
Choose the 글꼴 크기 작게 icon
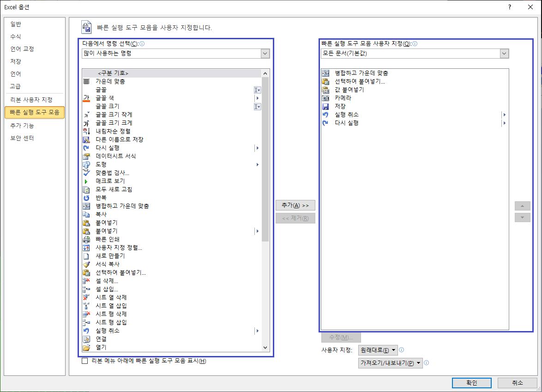pos(86,115)
